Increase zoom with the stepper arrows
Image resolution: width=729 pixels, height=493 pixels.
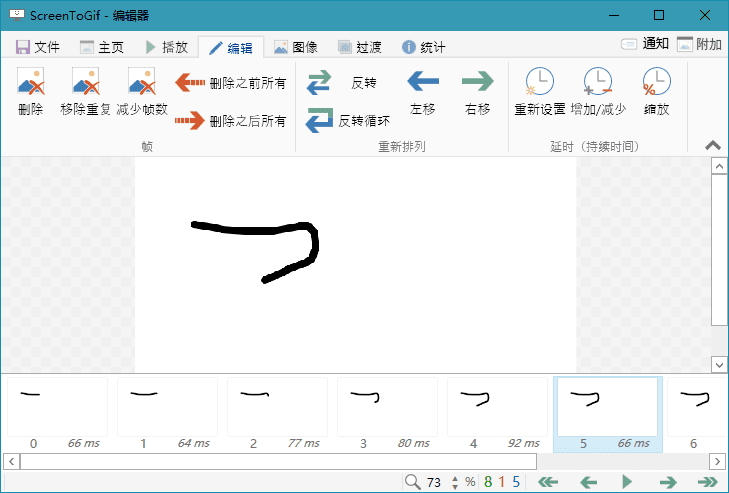pyautogui.click(x=456, y=477)
